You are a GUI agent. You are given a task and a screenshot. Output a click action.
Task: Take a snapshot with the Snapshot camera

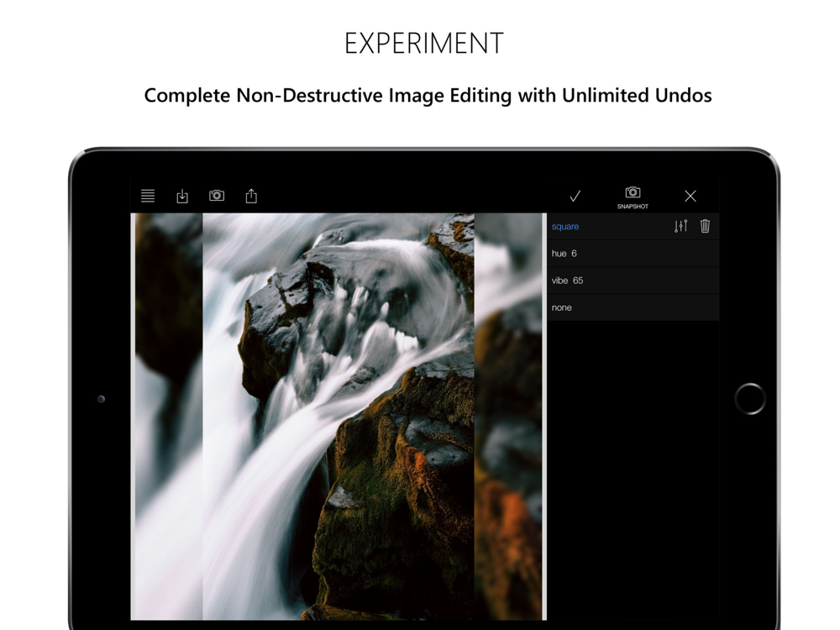click(x=633, y=197)
